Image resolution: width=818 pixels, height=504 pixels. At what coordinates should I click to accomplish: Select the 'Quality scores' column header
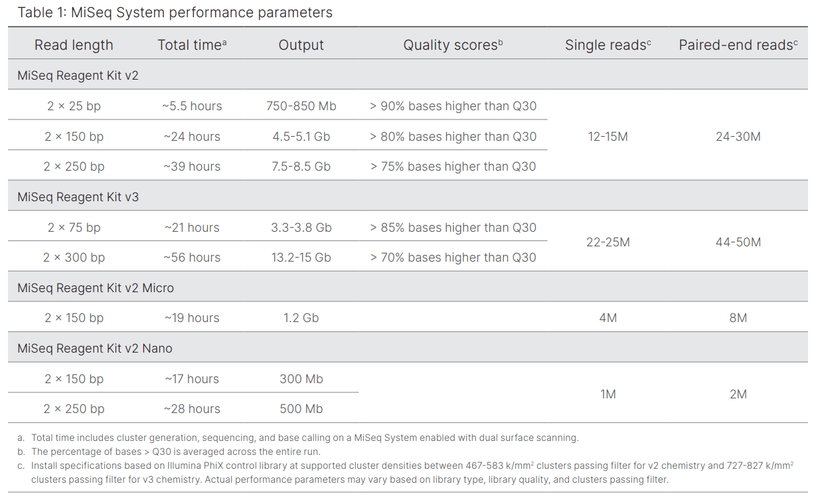(x=453, y=45)
